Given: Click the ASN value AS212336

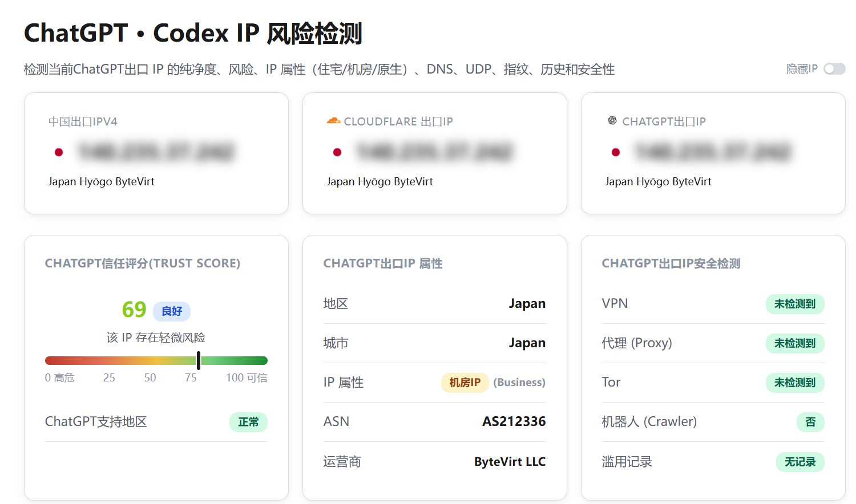Looking at the screenshot, I should tap(514, 421).
